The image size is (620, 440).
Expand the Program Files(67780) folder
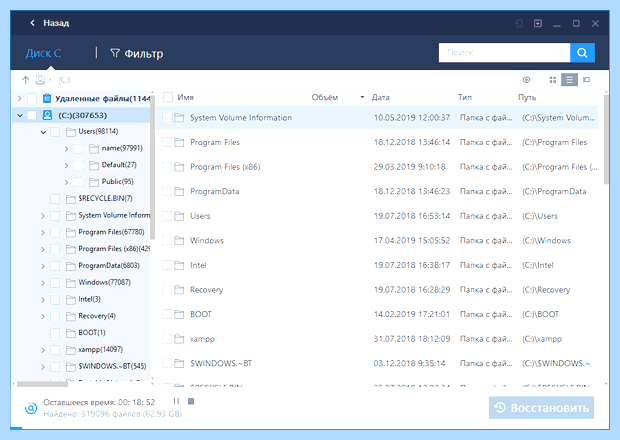43,232
